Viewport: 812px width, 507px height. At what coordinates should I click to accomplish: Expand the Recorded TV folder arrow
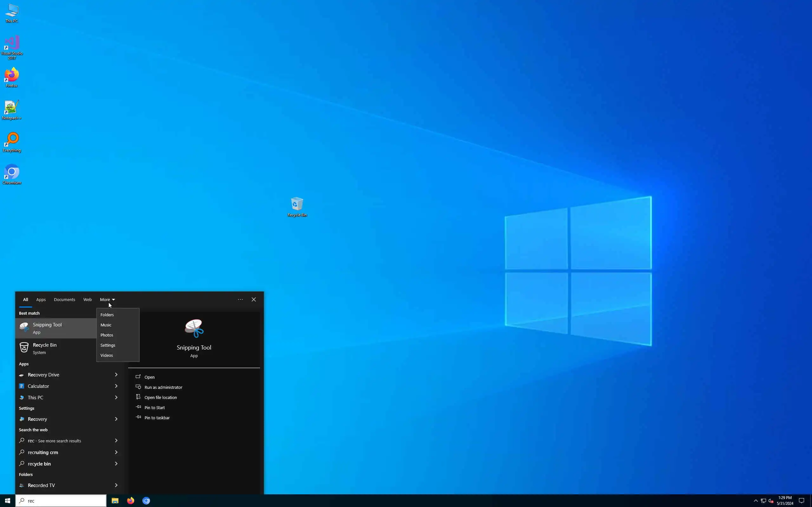click(x=116, y=485)
